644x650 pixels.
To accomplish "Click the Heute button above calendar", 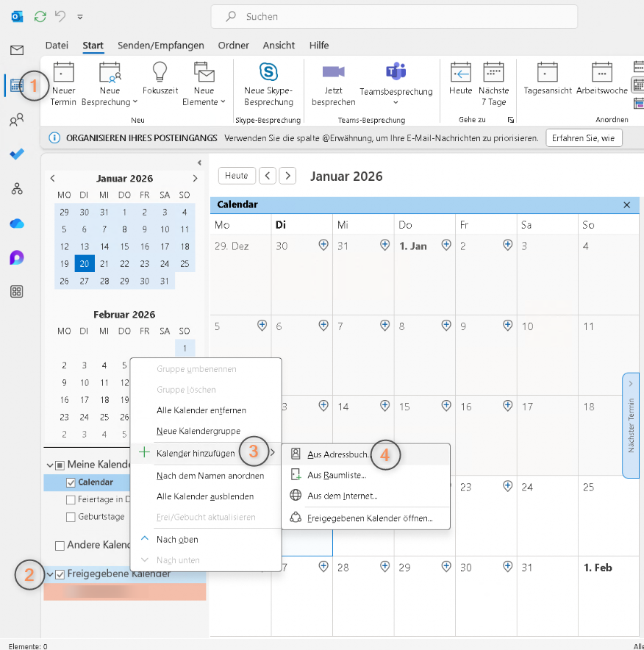I will coord(237,176).
